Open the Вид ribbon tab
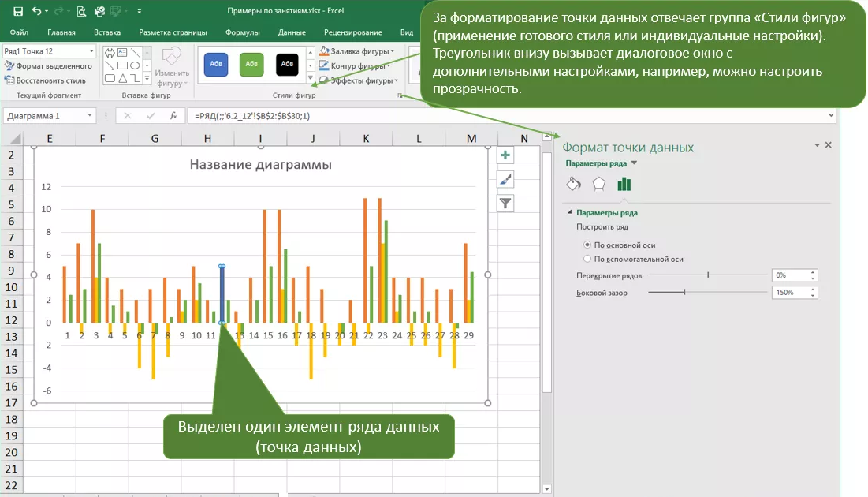Viewport: 868px width, 497px height. 407,32
